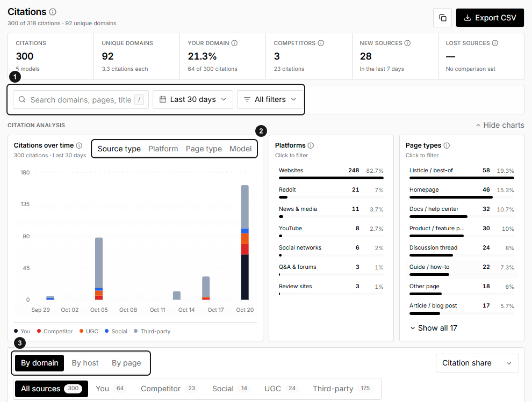Select the All sources 300 filter tab

[x=51, y=389]
